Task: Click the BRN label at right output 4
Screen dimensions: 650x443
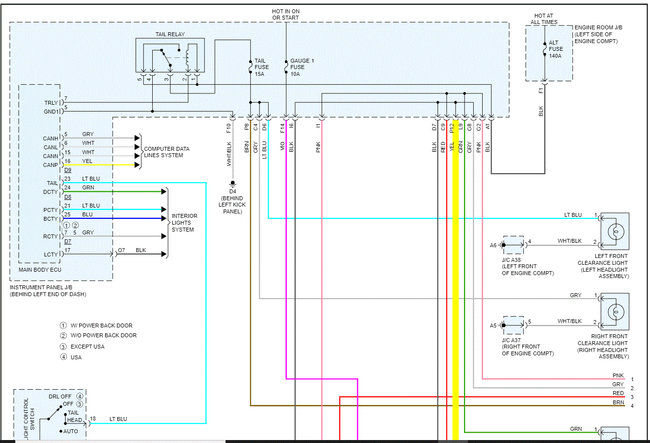Action: point(618,402)
